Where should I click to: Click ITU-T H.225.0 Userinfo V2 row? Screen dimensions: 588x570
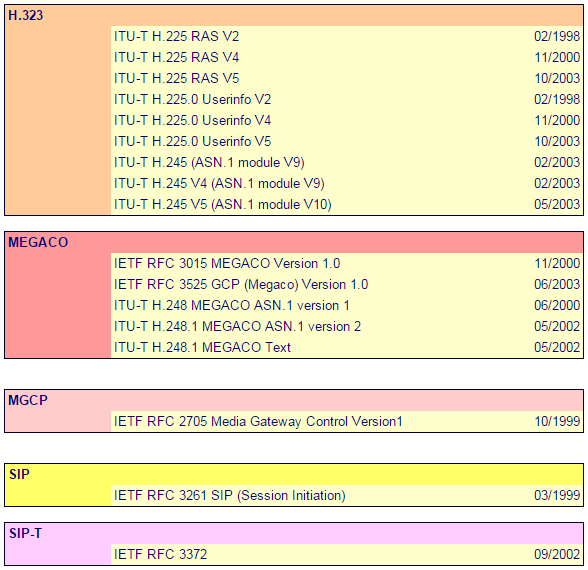coord(347,99)
